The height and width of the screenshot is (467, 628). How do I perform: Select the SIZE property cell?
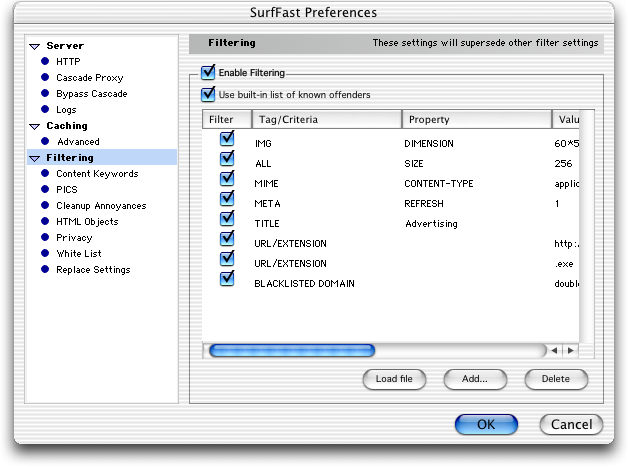[x=414, y=164]
